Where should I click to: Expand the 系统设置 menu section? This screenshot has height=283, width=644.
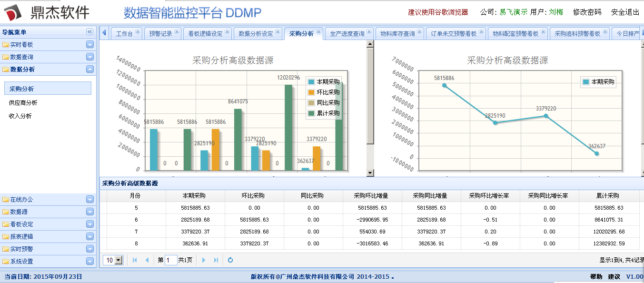[90, 262]
